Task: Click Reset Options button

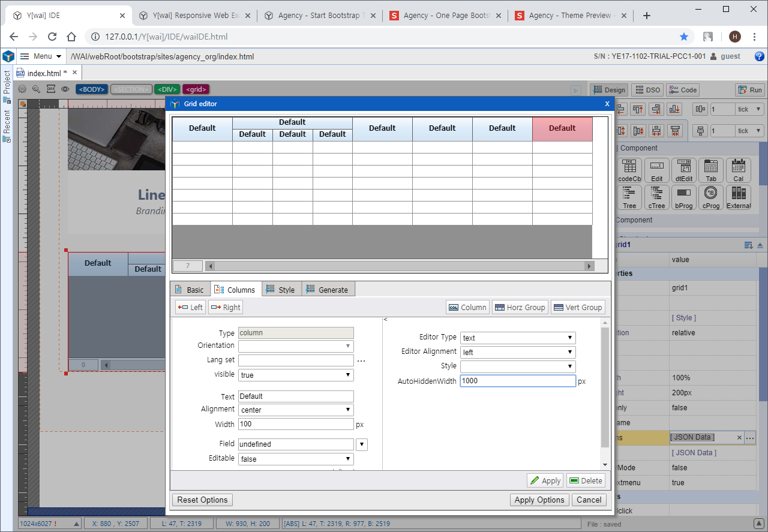Action: click(202, 500)
